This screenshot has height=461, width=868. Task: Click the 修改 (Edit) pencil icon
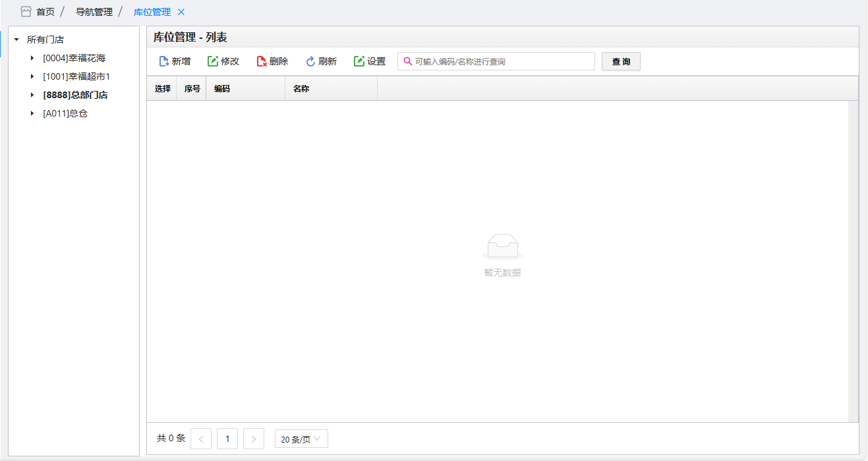click(212, 61)
